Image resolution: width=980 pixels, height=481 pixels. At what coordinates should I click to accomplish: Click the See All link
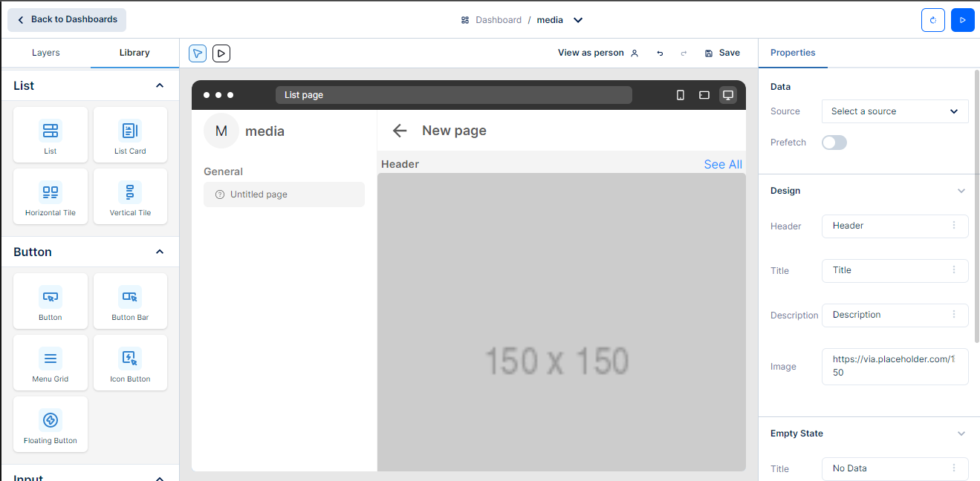(x=722, y=165)
